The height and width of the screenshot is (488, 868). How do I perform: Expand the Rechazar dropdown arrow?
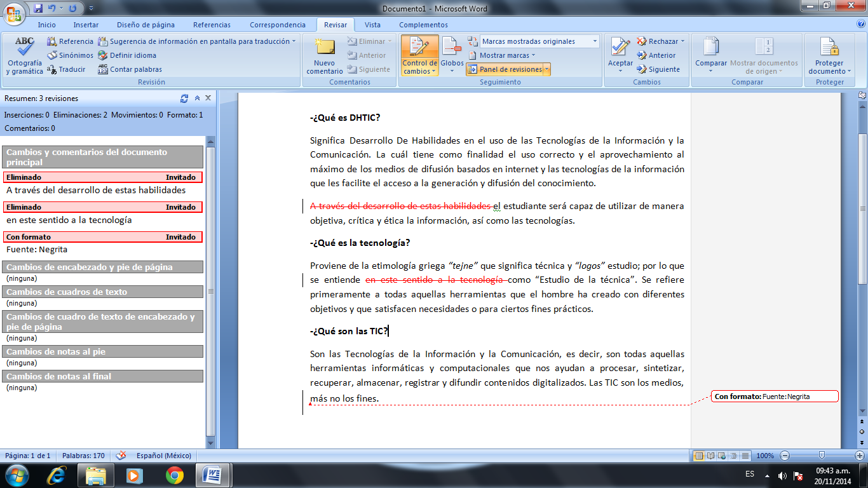coord(682,41)
